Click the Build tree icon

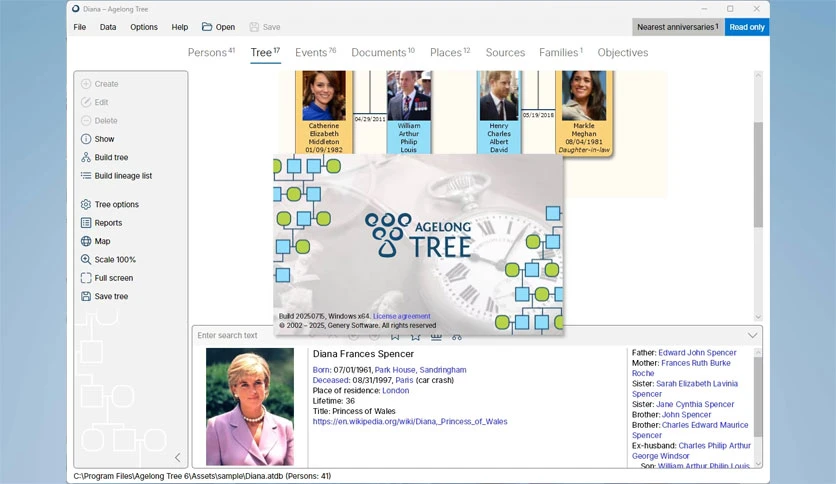coord(86,157)
